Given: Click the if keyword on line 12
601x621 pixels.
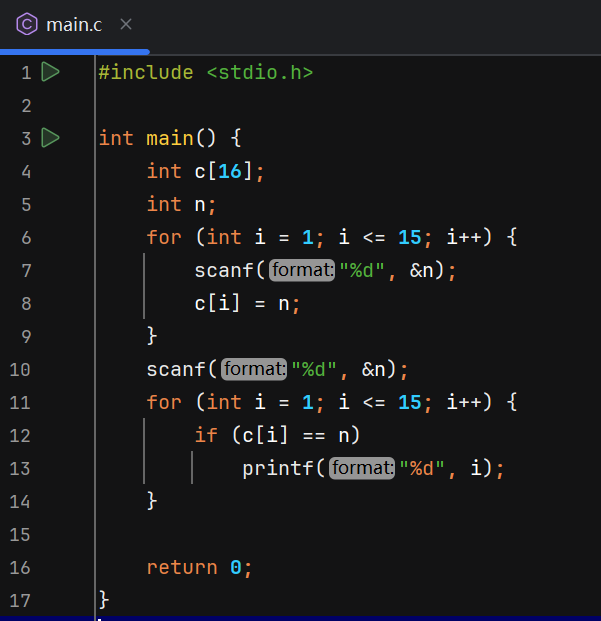Looking at the screenshot, I should [x=206, y=435].
